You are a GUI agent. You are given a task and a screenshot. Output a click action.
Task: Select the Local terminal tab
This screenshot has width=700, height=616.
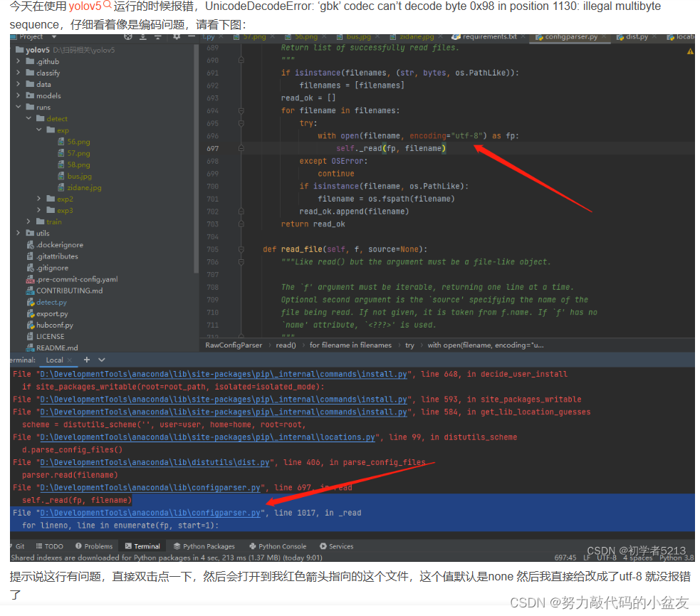54,360
